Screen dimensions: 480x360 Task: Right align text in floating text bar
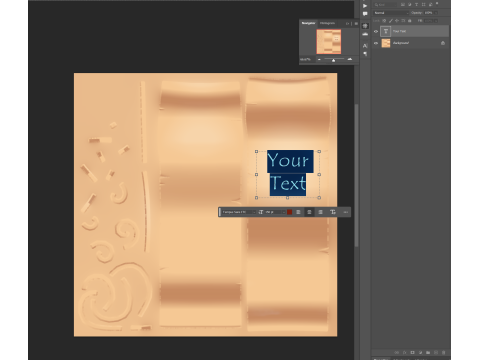[320, 212]
